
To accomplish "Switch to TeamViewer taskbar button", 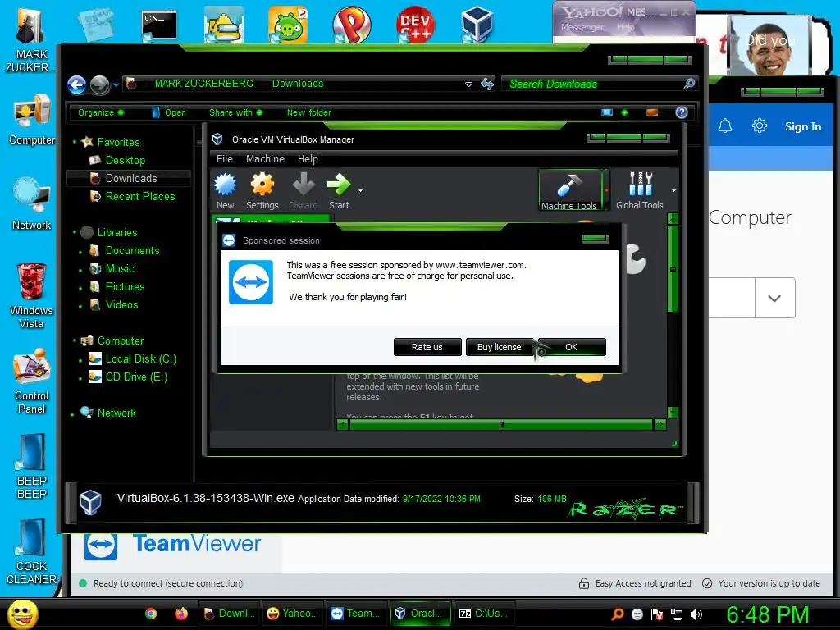I will pos(355,614).
